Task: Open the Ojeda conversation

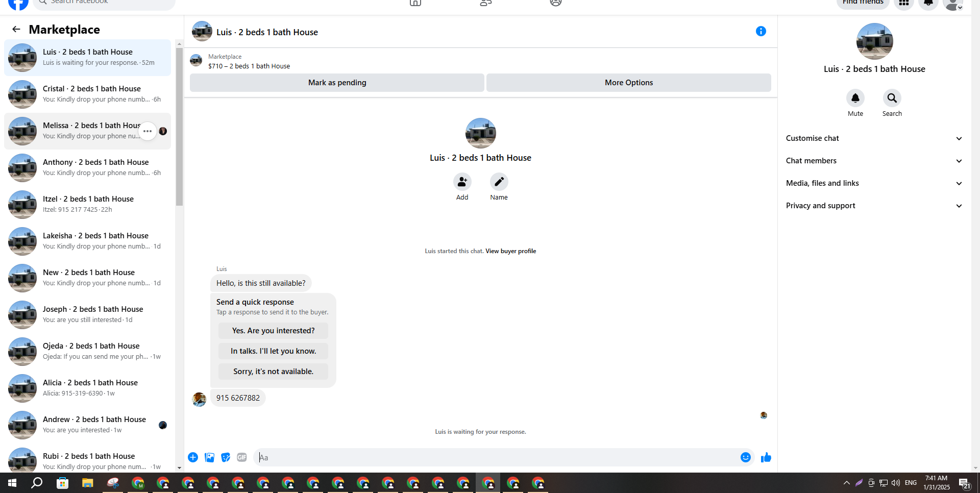Action: click(88, 352)
